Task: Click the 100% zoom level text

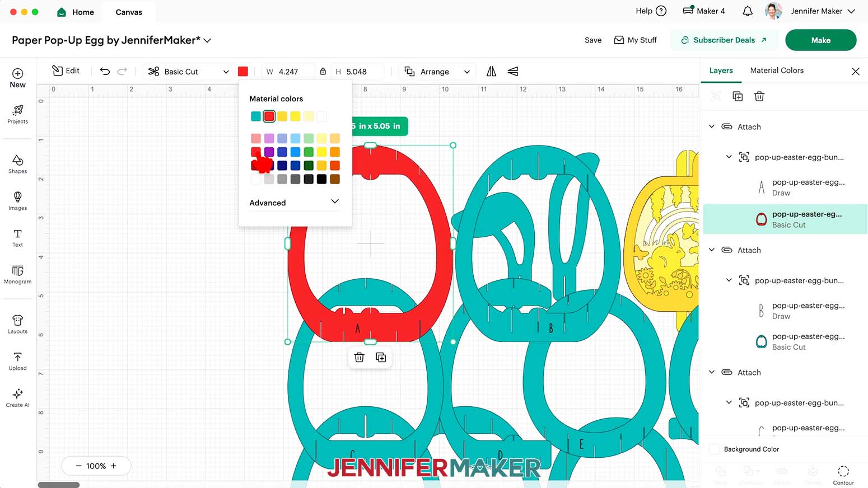Action: pos(96,466)
